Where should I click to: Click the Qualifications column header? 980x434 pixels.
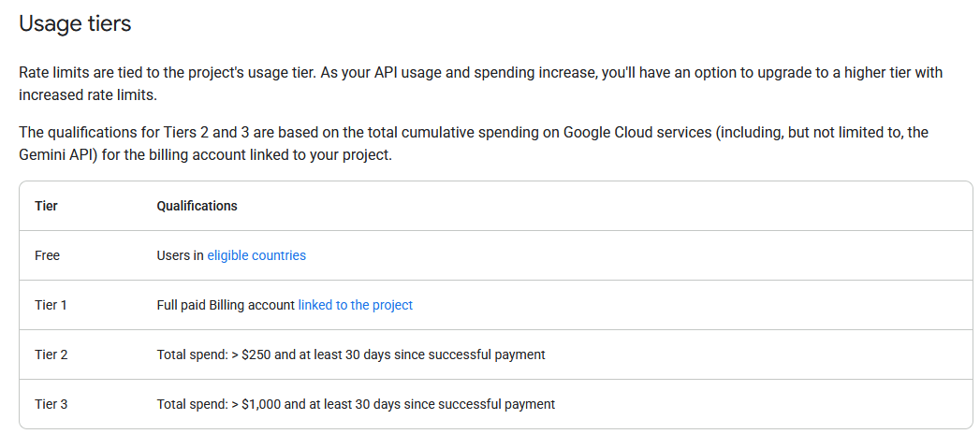pos(197,206)
